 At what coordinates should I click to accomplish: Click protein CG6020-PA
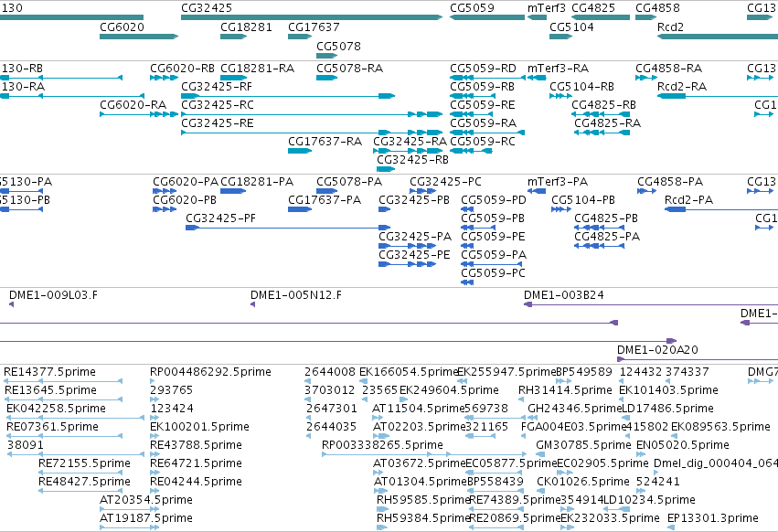(186, 182)
